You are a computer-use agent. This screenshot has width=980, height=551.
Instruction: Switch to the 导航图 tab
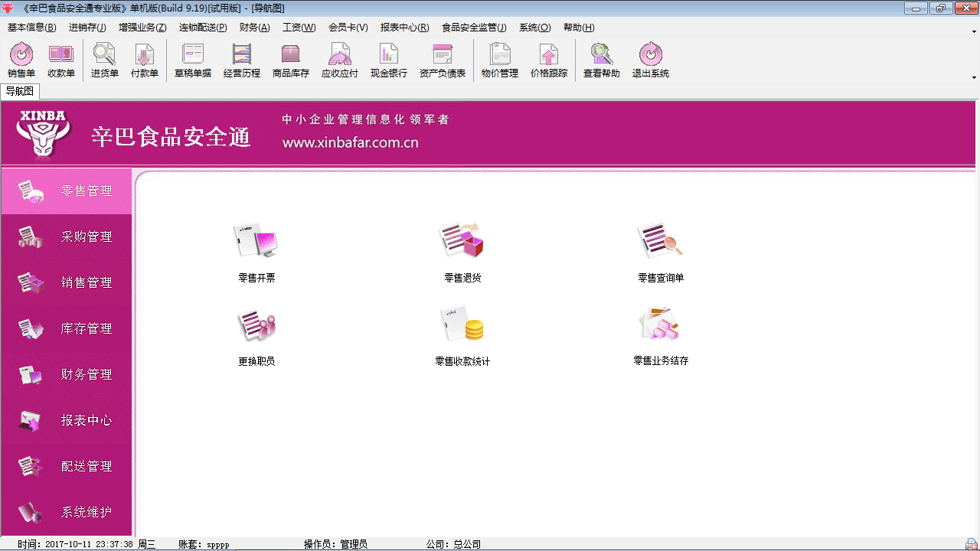20,91
